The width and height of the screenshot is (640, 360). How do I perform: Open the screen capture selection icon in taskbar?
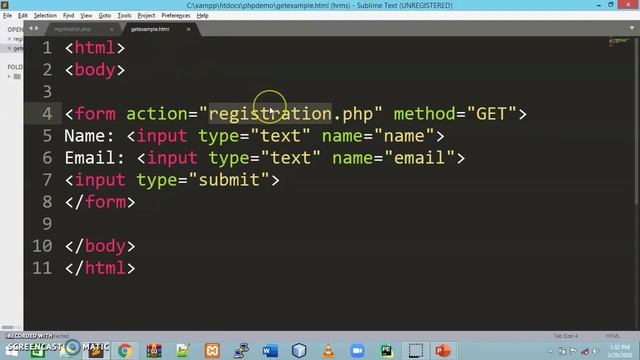click(416, 351)
